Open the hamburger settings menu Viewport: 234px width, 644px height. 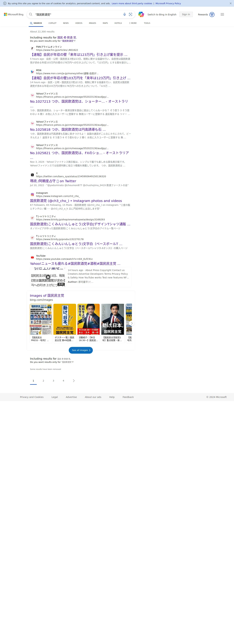point(222,15)
